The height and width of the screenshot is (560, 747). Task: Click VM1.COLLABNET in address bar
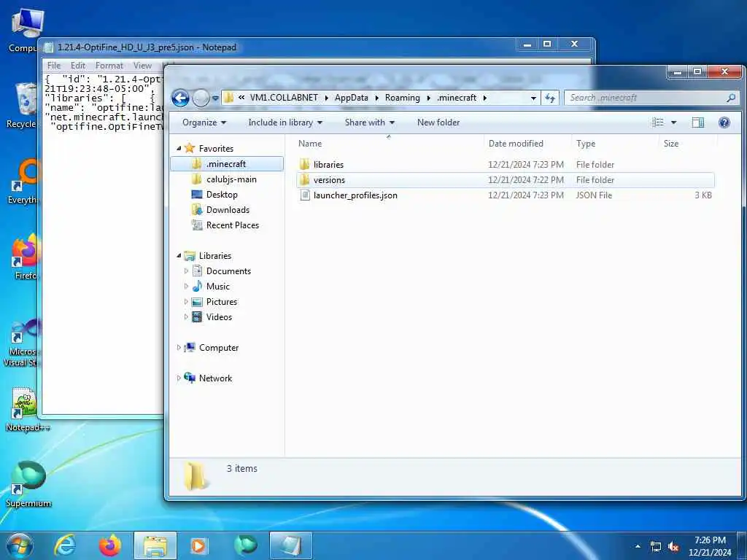pos(284,98)
